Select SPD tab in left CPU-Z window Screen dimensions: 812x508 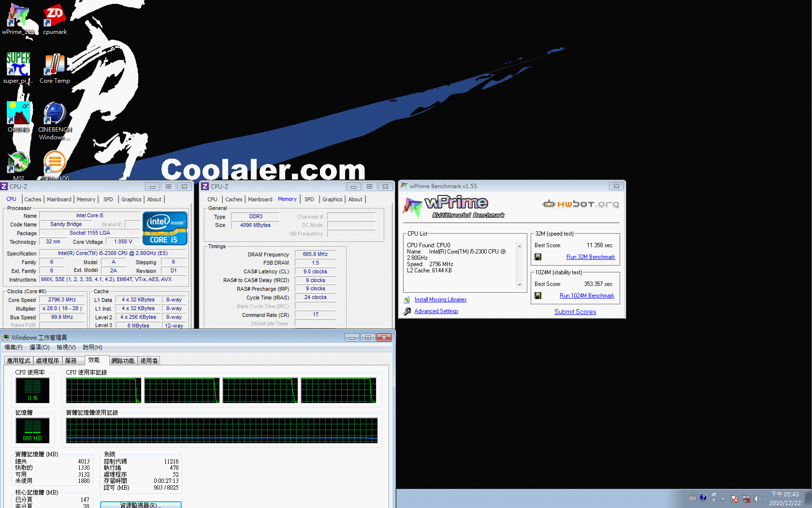click(x=108, y=199)
